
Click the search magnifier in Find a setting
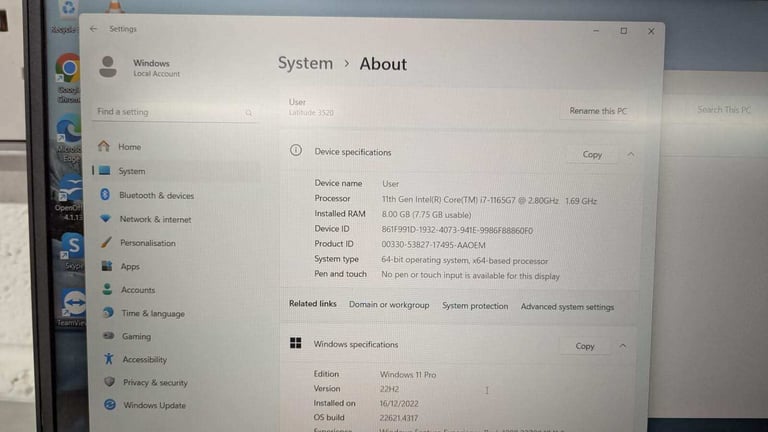click(x=249, y=113)
